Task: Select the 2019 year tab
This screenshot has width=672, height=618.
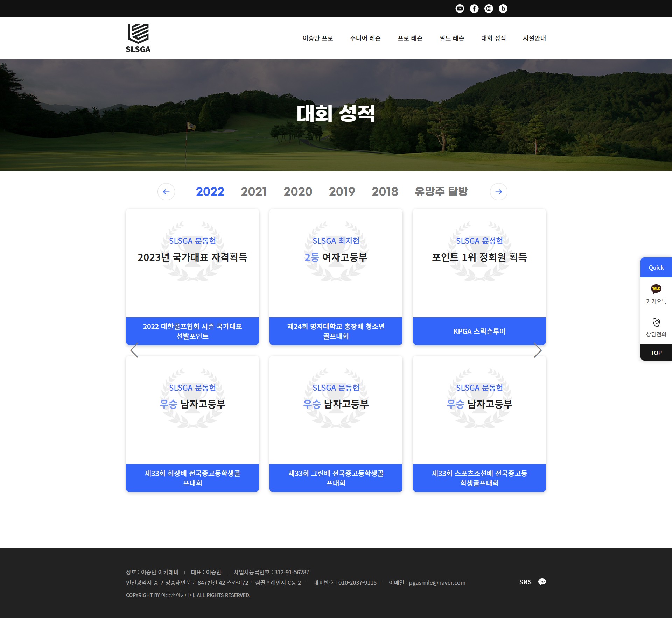Action: (342, 192)
